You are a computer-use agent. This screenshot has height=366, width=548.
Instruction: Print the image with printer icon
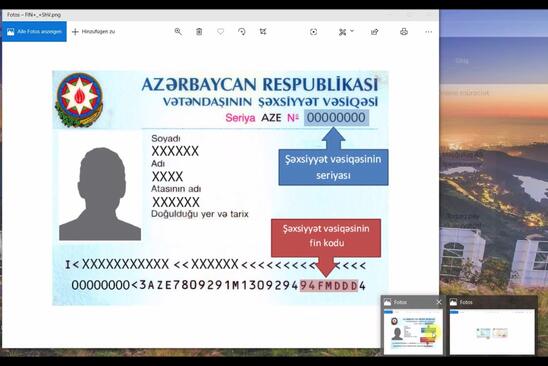tap(404, 32)
